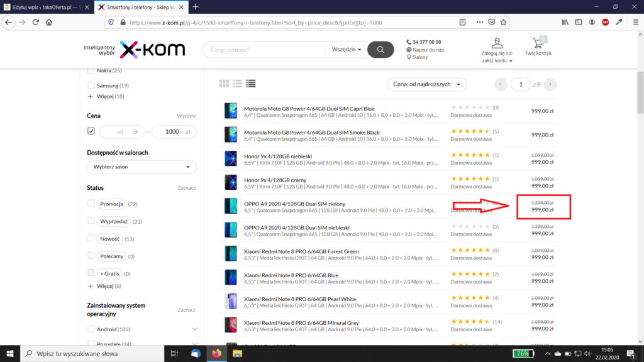Go to the next results page arrow
The height and width of the screenshot is (362, 644).
pyautogui.click(x=550, y=84)
